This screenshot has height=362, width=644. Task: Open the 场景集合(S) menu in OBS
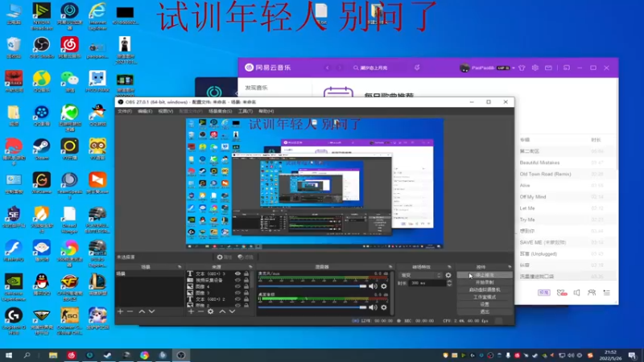(220, 111)
